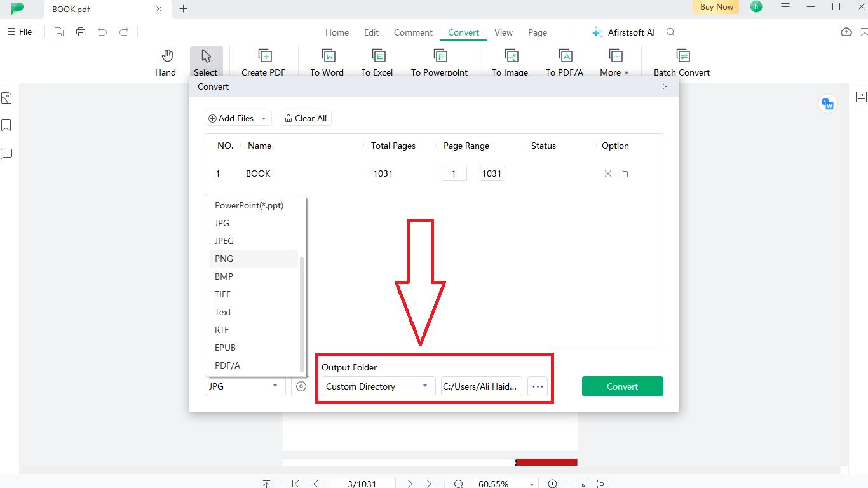Screen dimensions: 868x488
Task: Click the green Convert button
Action: click(x=623, y=386)
